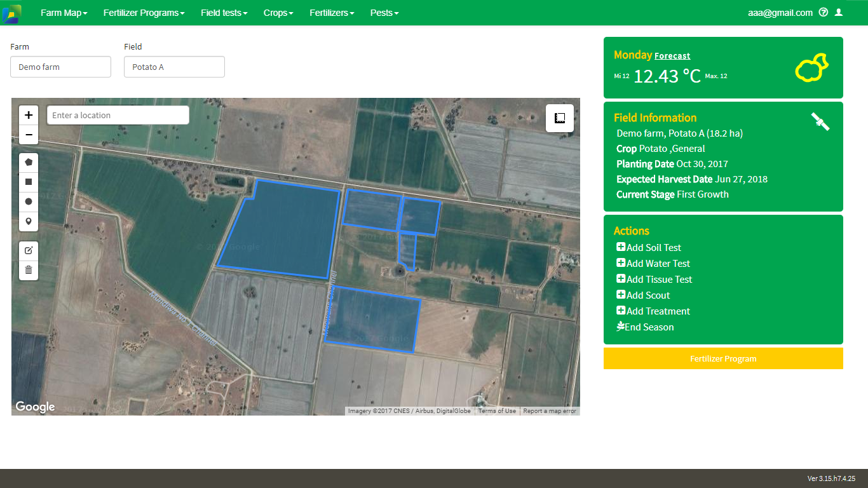Select the polygon drawing tool
The height and width of the screenshot is (488, 868).
[29, 162]
